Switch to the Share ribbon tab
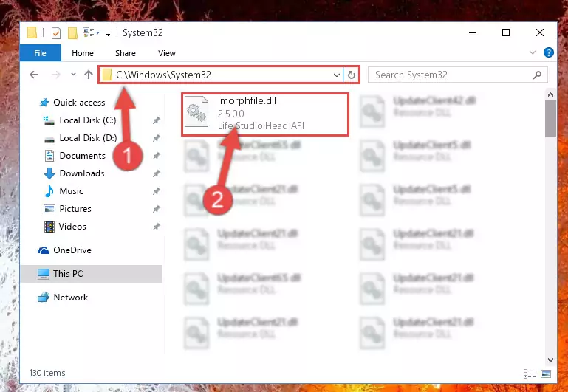 [126, 53]
